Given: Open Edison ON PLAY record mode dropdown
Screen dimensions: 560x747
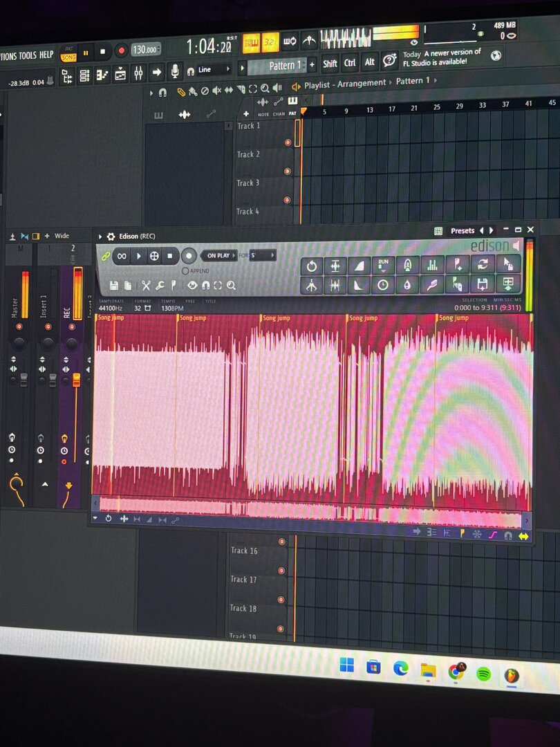Looking at the screenshot, I should click(x=218, y=256).
